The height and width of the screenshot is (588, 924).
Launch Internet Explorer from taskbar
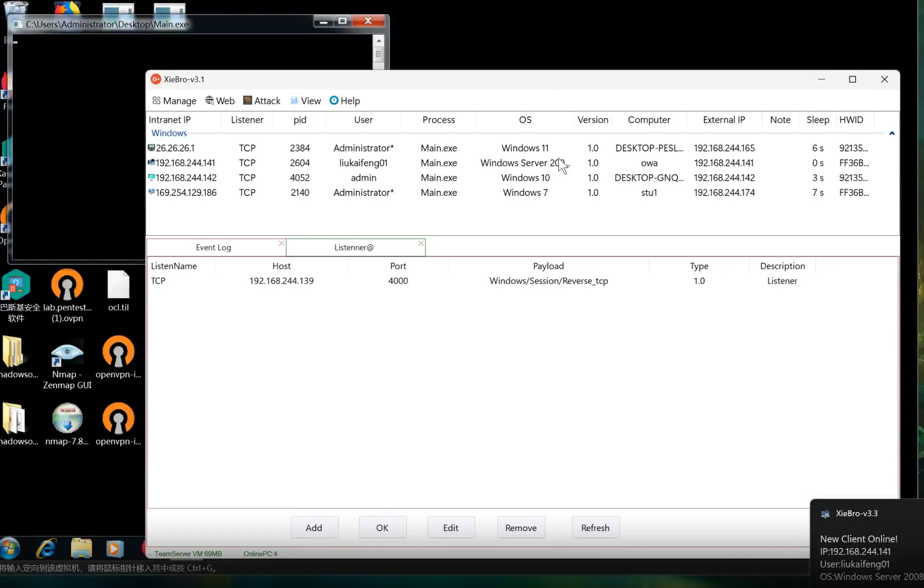click(46, 549)
